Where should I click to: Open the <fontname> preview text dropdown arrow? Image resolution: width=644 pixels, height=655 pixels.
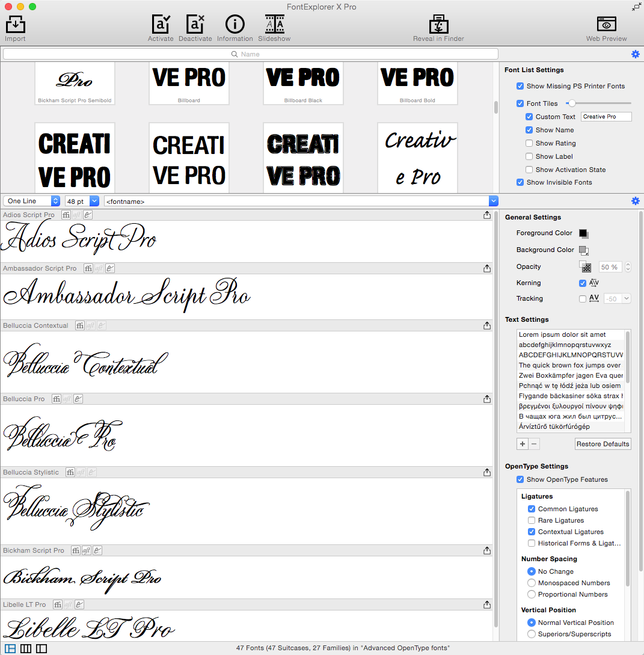[x=494, y=201]
